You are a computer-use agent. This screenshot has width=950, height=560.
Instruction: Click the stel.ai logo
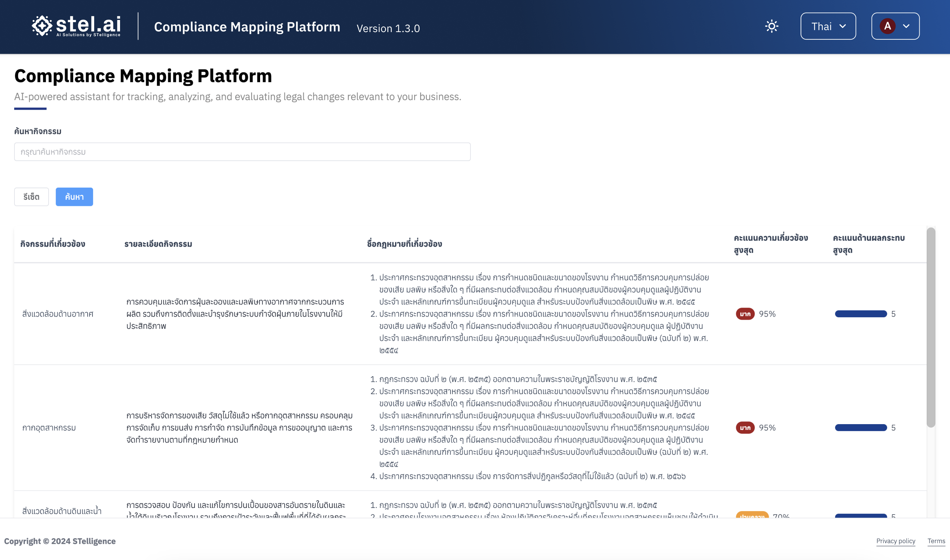[x=77, y=26]
